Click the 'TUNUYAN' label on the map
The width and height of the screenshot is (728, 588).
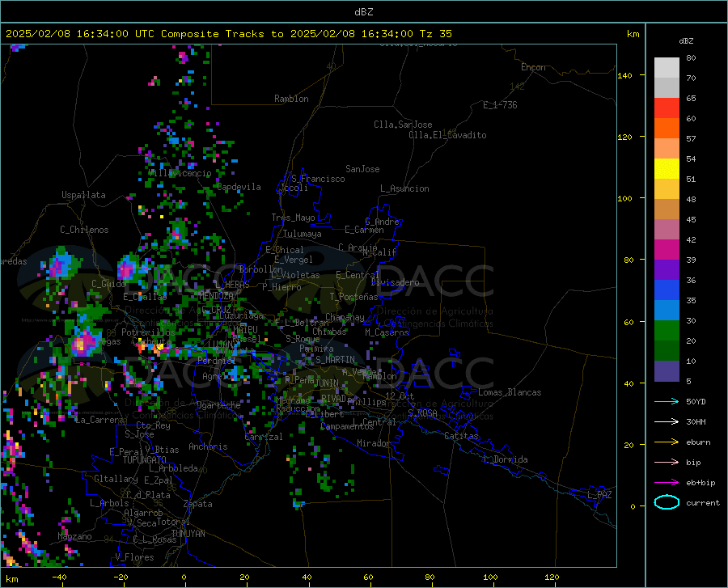(x=188, y=533)
